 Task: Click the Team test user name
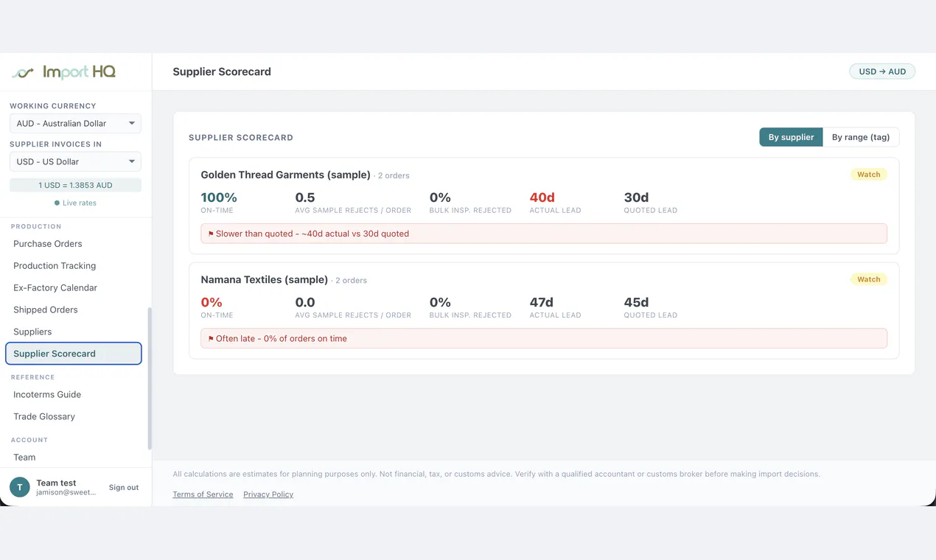(56, 483)
